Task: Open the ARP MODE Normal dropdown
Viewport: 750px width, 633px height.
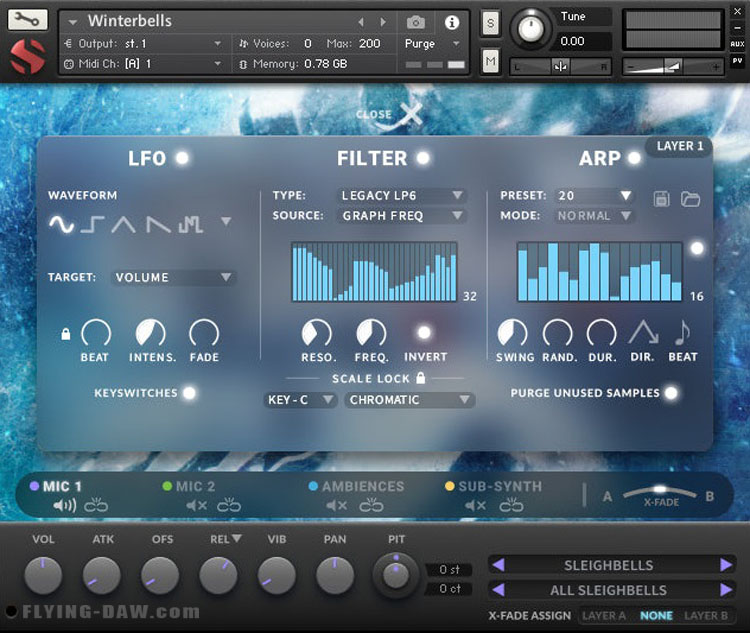Action: point(594,216)
